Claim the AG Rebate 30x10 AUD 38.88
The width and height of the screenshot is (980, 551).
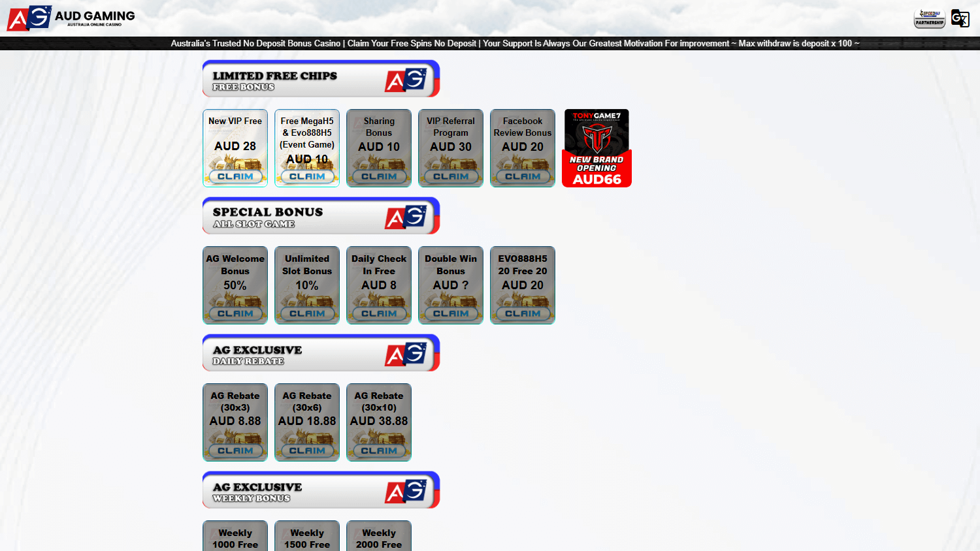[x=378, y=450]
